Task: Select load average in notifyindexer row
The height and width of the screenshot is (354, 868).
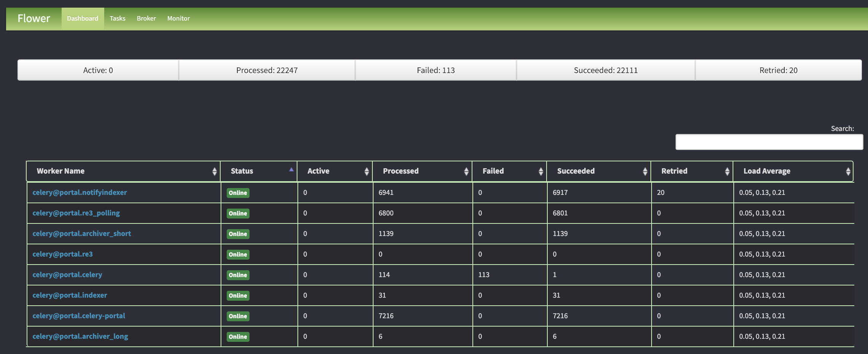Action: pos(762,193)
